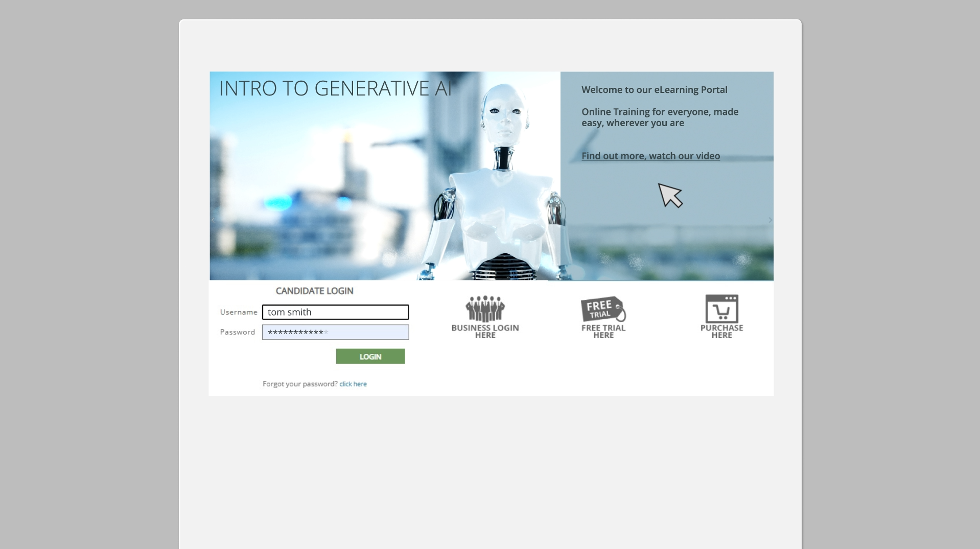Click the 'Password' label
The image size is (980, 549).
coord(238,332)
